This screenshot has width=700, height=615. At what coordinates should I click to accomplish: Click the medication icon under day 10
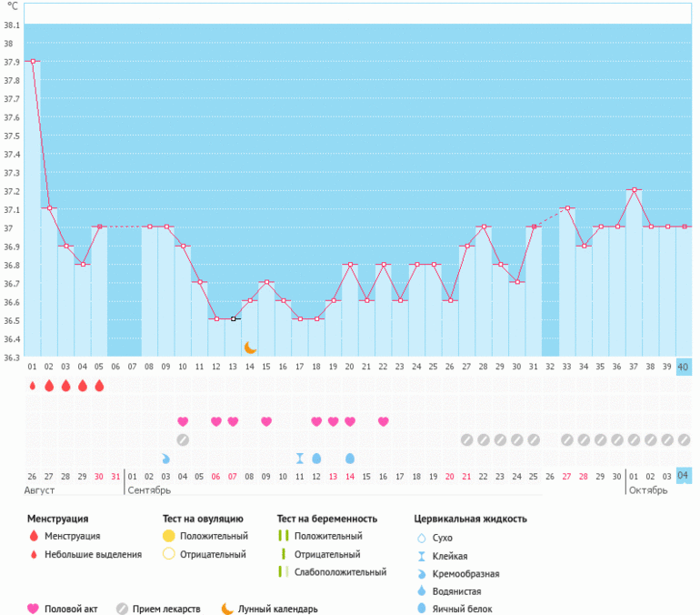point(183,440)
